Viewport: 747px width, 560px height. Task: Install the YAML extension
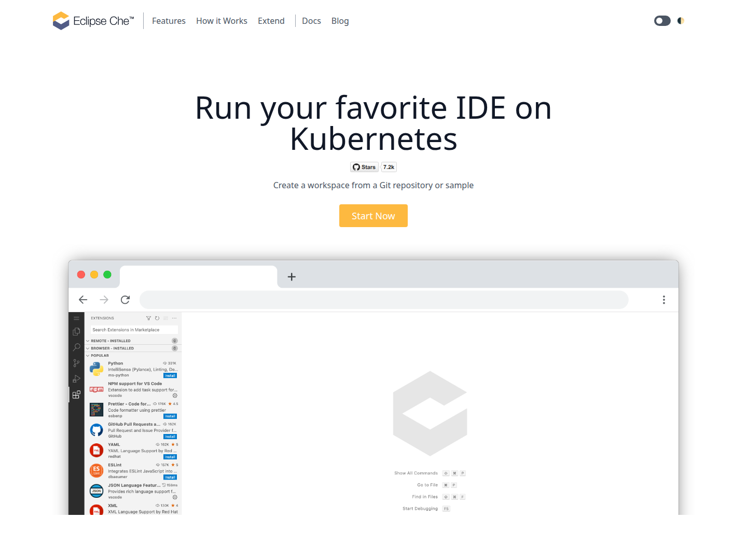tap(170, 457)
